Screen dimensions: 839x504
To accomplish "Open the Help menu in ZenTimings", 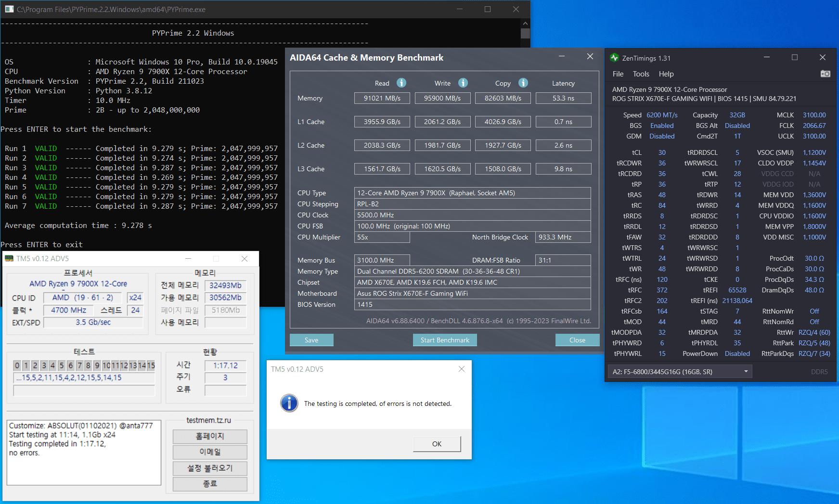I will click(666, 74).
